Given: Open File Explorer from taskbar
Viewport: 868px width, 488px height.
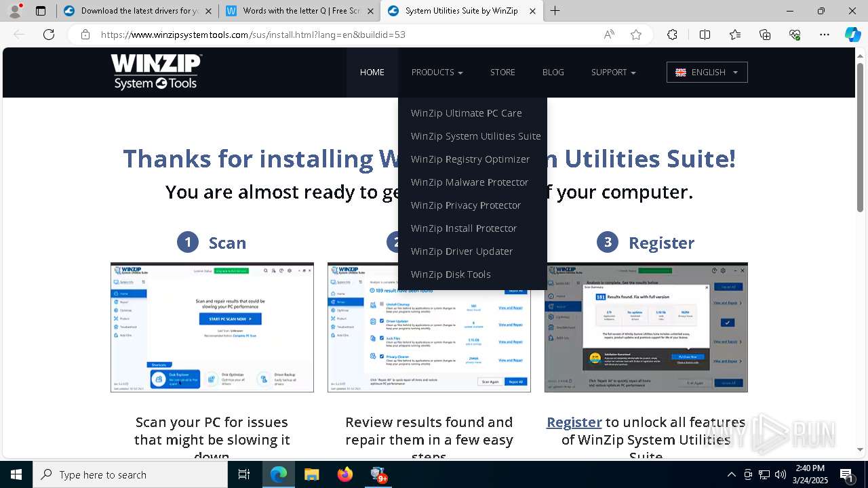Looking at the screenshot, I should [x=312, y=474].
